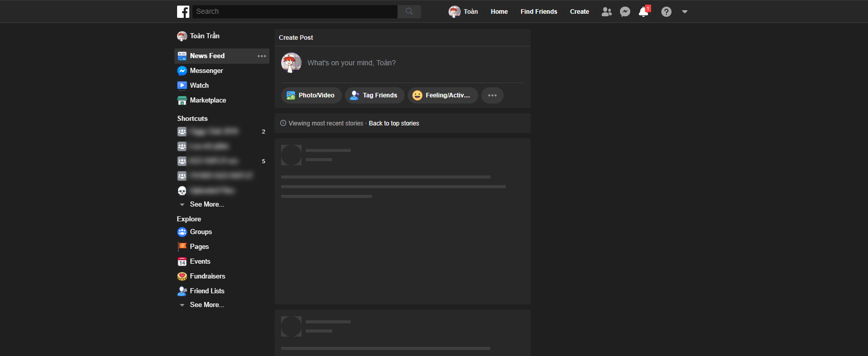Open Friend Lists in Explore section

[207, 291]
